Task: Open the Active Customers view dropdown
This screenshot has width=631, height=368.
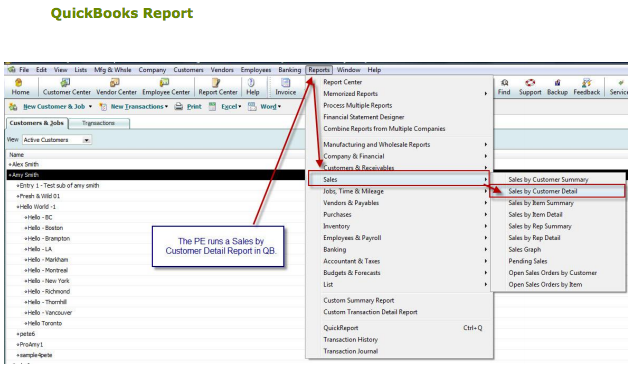Action: point(86,140)
